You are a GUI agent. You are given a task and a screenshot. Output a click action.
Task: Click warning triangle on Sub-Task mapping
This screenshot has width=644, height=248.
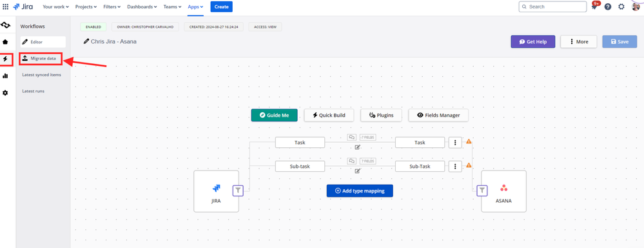[469, 165]
